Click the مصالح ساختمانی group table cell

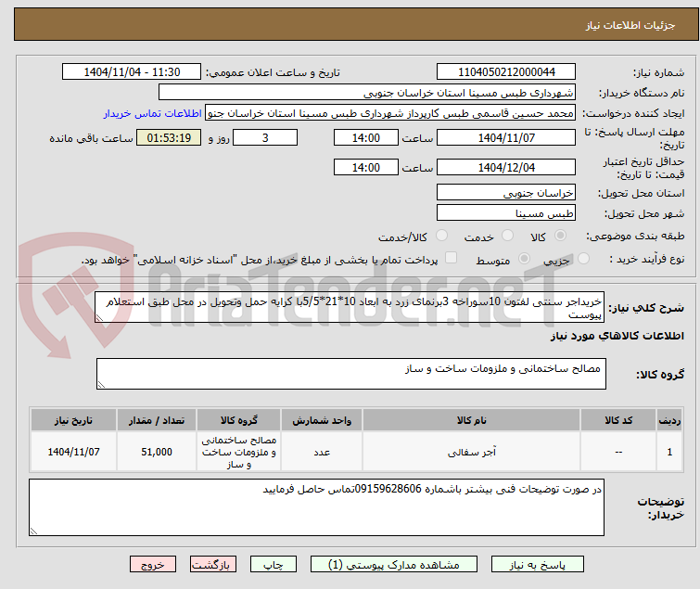(x=239, y=452)
